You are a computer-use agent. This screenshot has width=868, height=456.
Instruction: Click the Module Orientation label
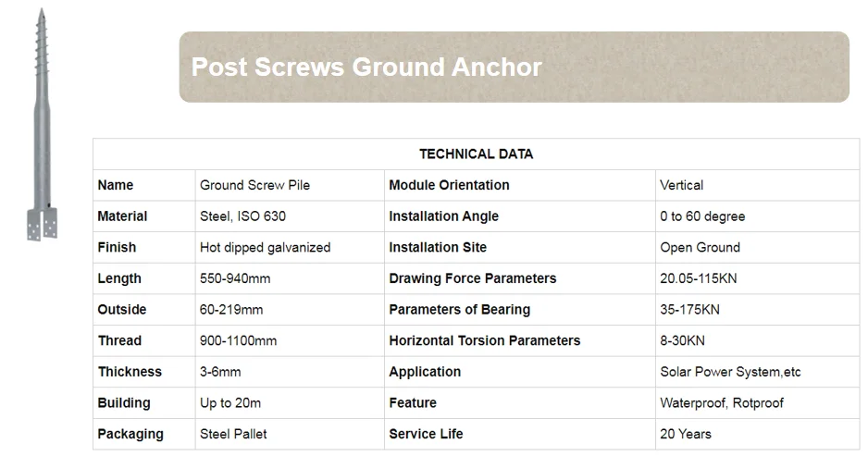(x=449, y=185)
